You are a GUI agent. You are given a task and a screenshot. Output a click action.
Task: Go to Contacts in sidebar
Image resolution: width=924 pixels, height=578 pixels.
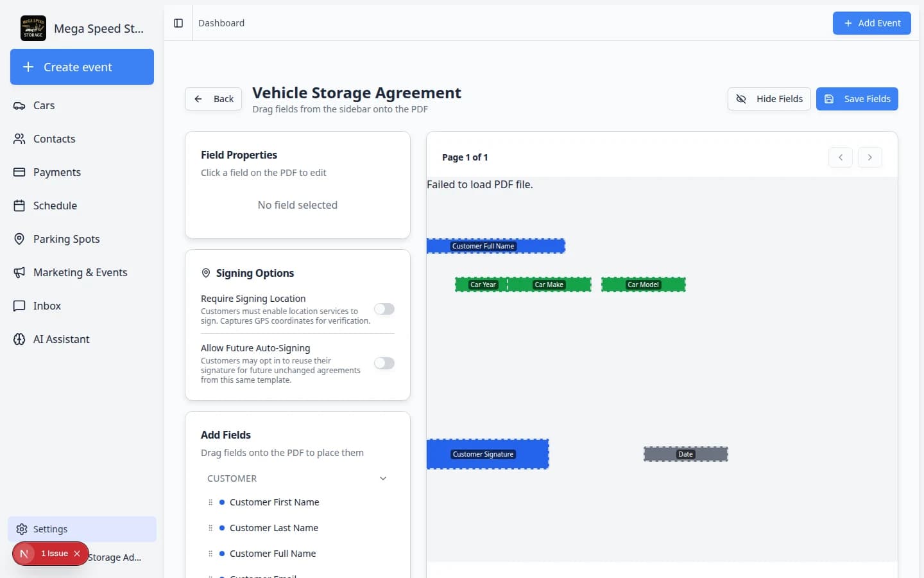point(82,139)
